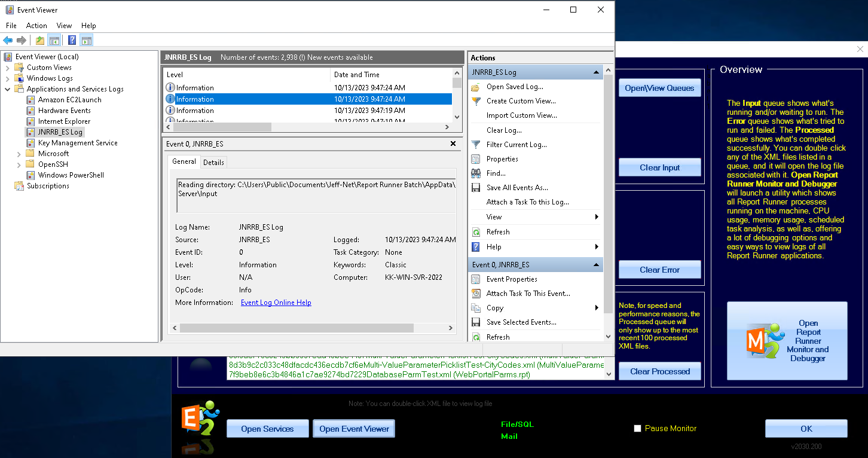Open the File menu

(11, 26)
